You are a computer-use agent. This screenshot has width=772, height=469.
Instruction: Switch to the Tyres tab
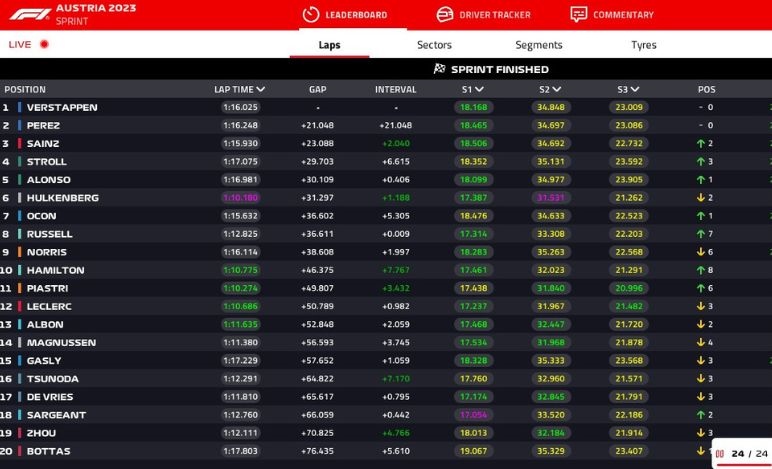point(643,45)
